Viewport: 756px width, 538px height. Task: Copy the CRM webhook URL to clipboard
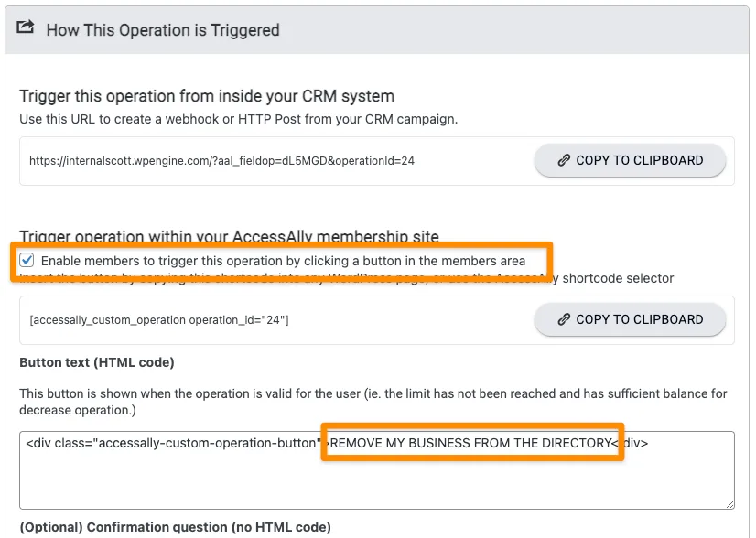click(x=629, y=159)
